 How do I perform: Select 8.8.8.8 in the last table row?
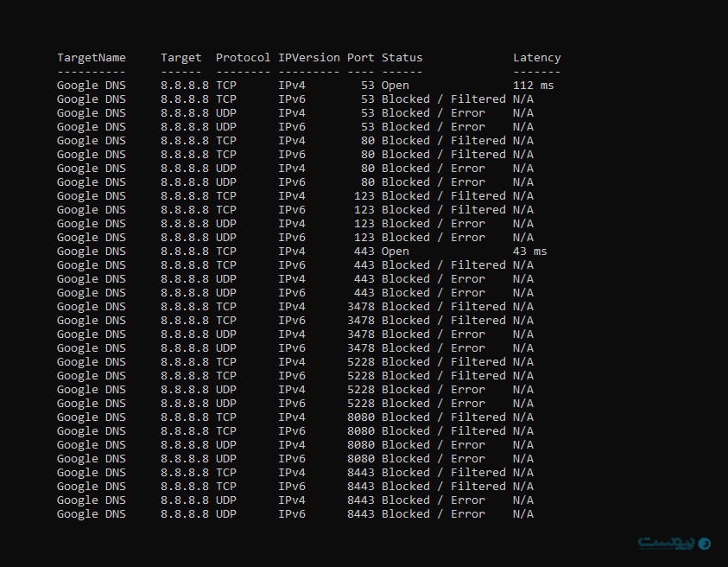(184, 514)
